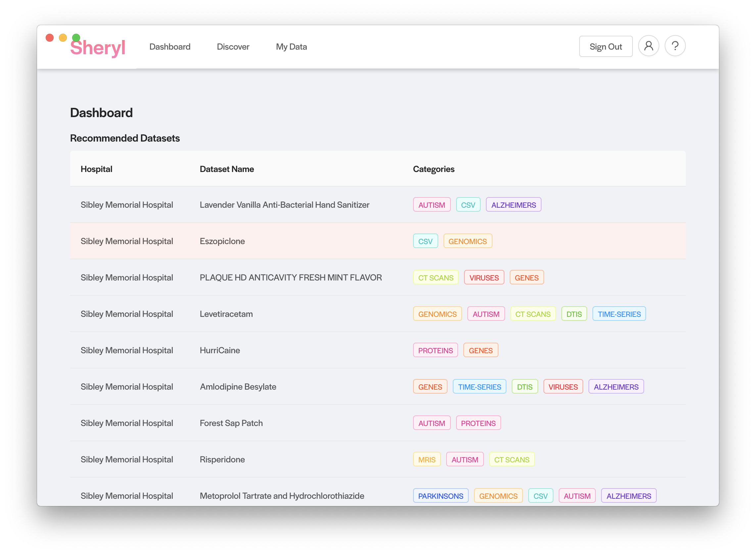Click the PARKINSONS category tag
This screenshot has width=756, height=555.
[440, 496]
